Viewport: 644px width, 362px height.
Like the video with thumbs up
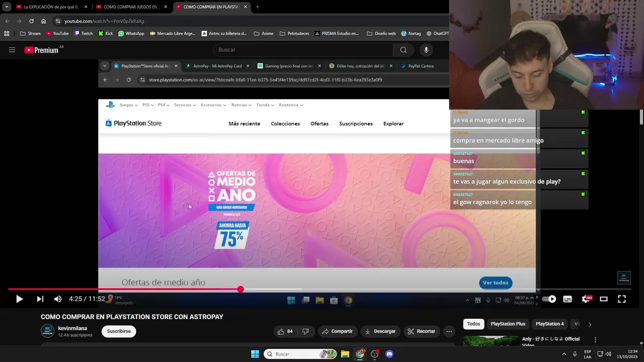tap(285, 331)
